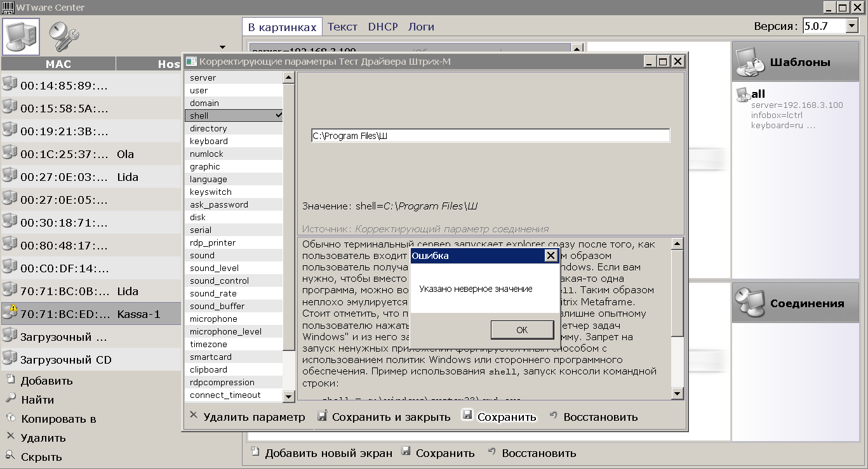This screenshot has height=469, width=868.
Task: Click Добавить in the left sidebar
Action: pos(46,381)
